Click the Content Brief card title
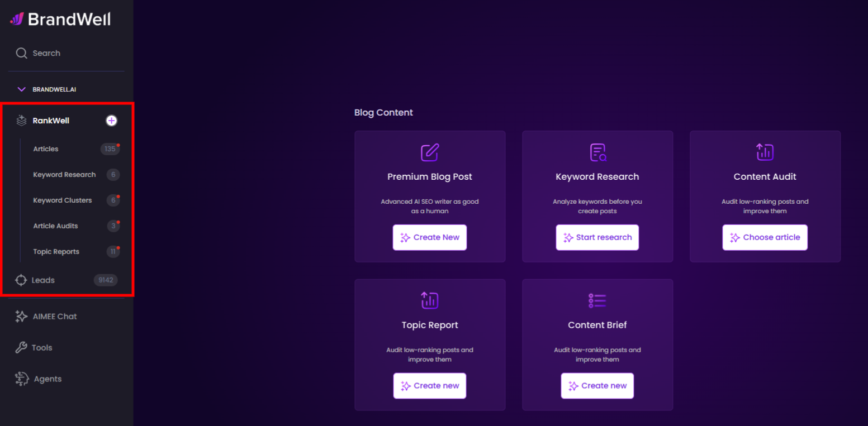This screenshot has width=868, height=426. pos(597,325)
